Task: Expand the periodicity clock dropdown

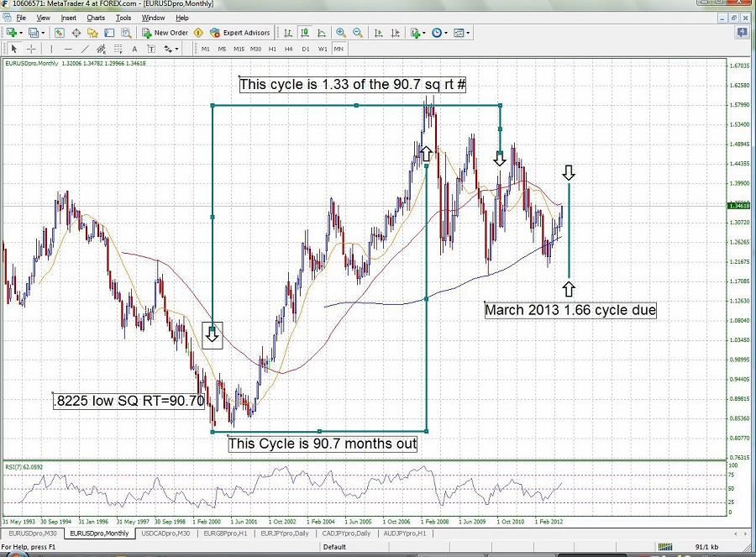Action: (446, 33)
